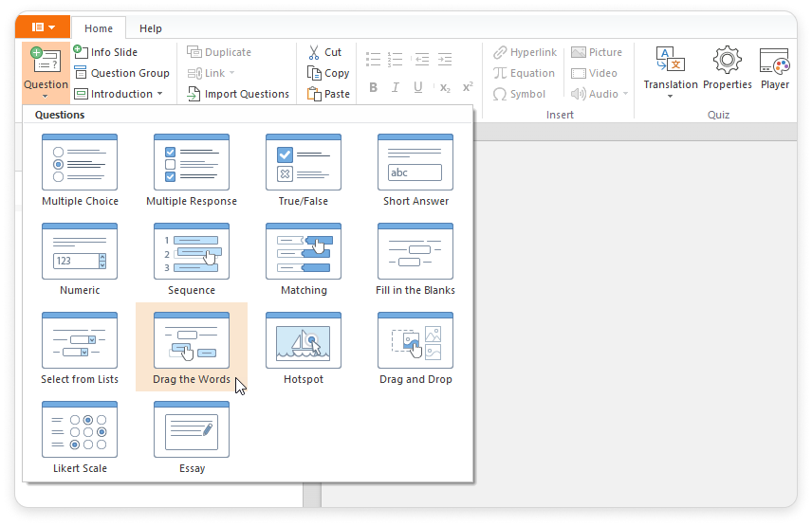The width and height of the screenshot is (812, 526).
Task: Copy the selection
Action: [x=328, y=73]
